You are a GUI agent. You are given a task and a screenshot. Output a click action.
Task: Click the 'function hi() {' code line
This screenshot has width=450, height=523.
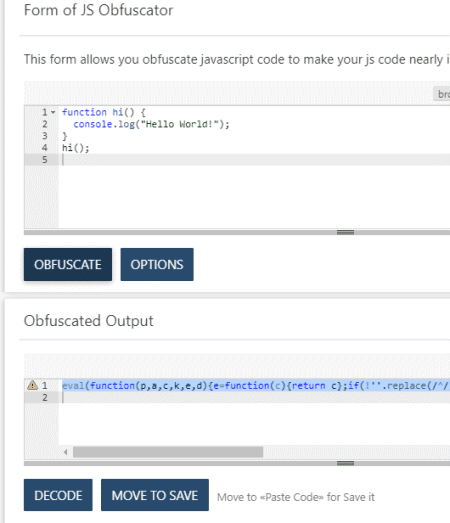click(104, 112)
